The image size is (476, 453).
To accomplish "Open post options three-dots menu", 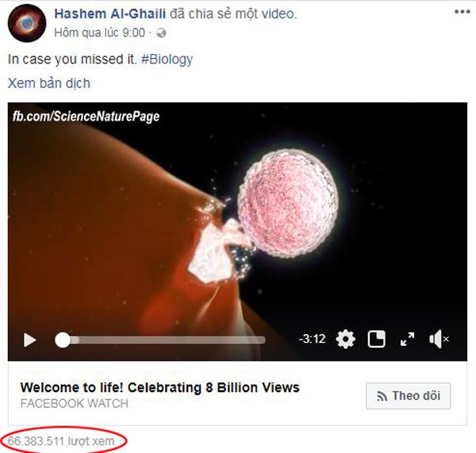I will pos(462,12).
